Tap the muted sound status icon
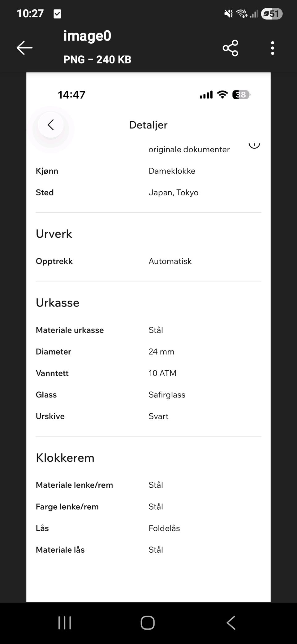Image resolution: width=297 pixels, height=644 pixels. pos(228,14)
